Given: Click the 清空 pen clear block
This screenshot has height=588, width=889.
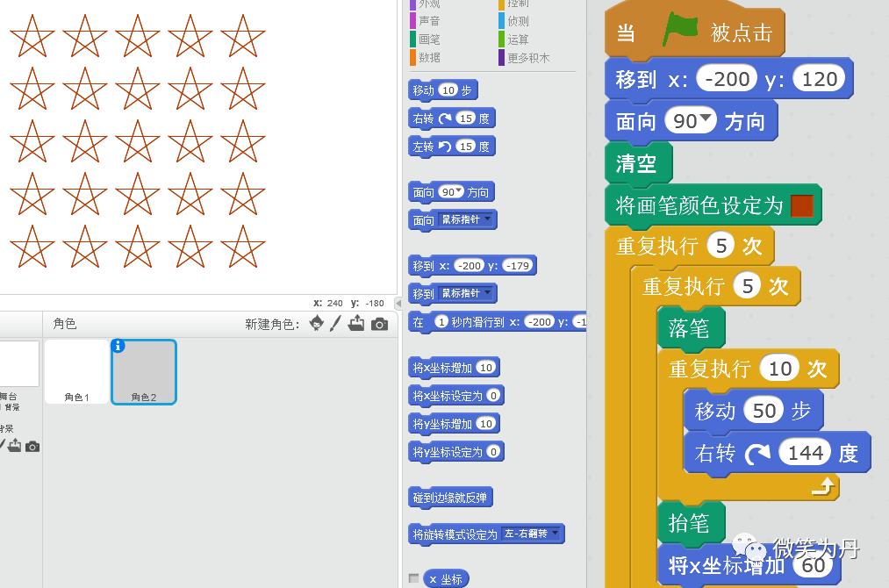Looking at the screenshot, I should [638, 163].
